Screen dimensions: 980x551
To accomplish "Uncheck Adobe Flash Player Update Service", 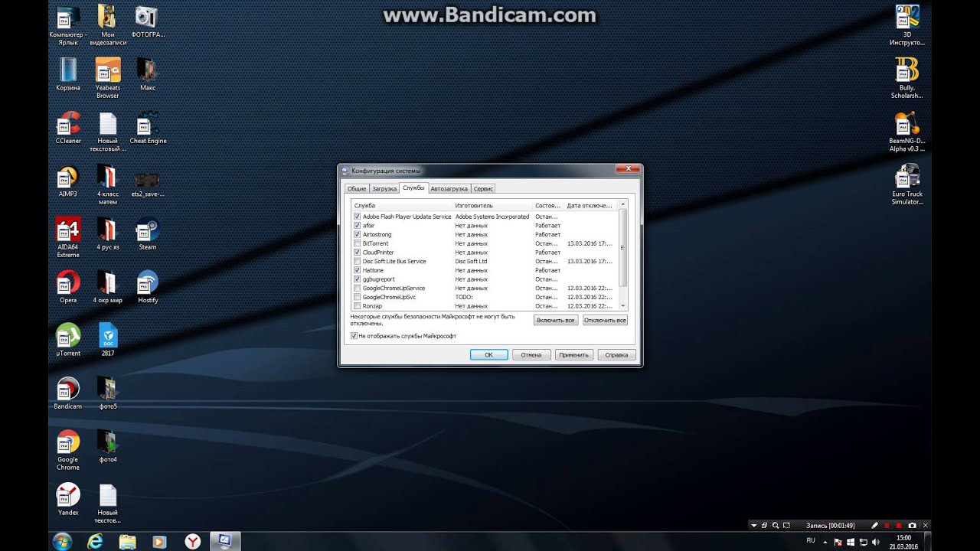I will coord(358,217).
